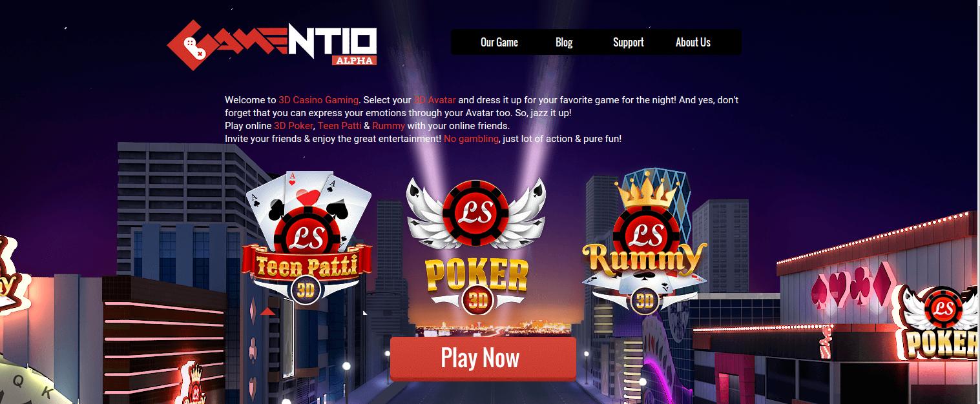Start playing with the Play Now button
The height and width of the screenshot is (404, 980).
coord(483,358)
